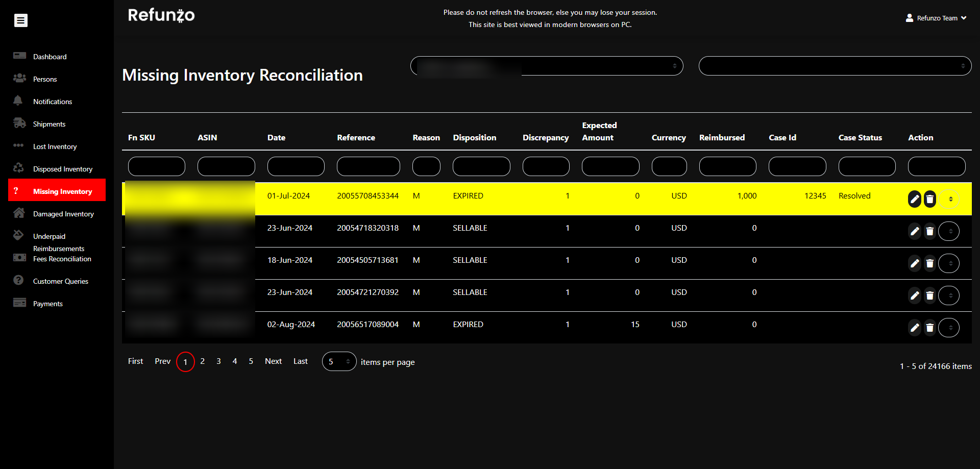980x469 pixels.
Task: Edit the row with reference 20054718320318
Action: 915,231
